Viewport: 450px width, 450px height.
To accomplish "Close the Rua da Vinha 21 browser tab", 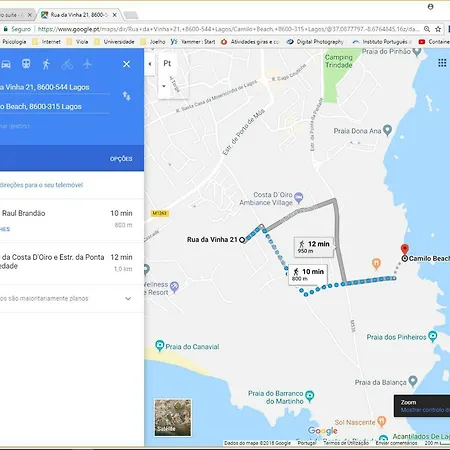I will 114,15.
